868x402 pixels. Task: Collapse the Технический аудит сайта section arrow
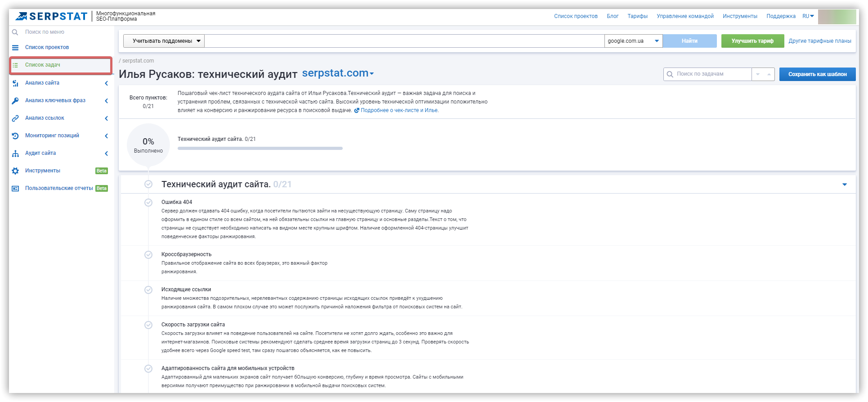(x=845, y=185)
